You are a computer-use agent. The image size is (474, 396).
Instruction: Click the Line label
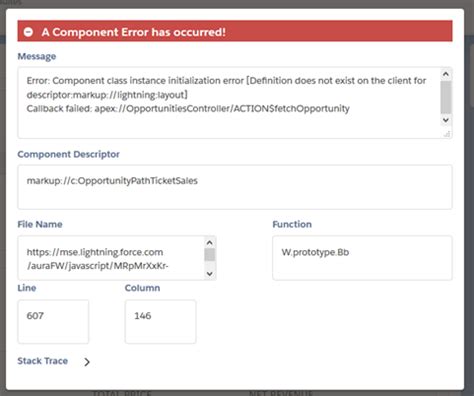(x=27, y=288)
